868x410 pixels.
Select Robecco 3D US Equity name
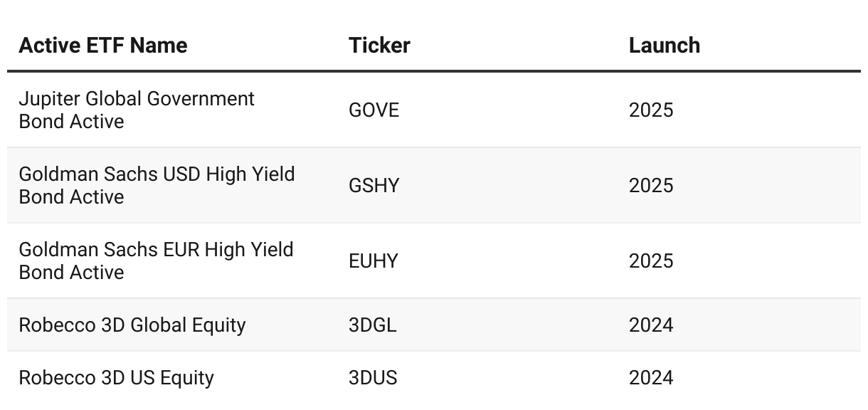[x=116, y=378]
